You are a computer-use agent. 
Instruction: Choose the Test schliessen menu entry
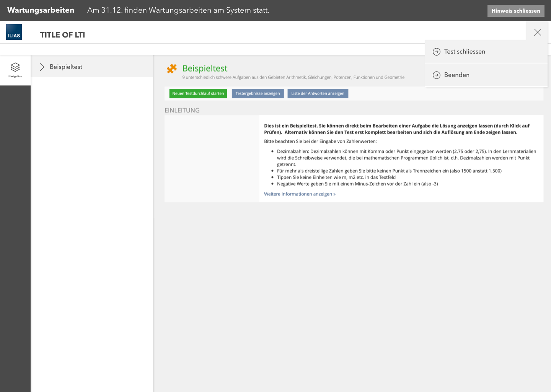465,52
